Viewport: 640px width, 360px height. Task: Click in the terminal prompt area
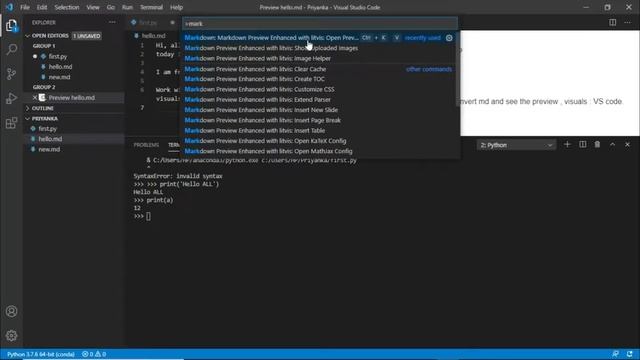click(x=148, y=216)
